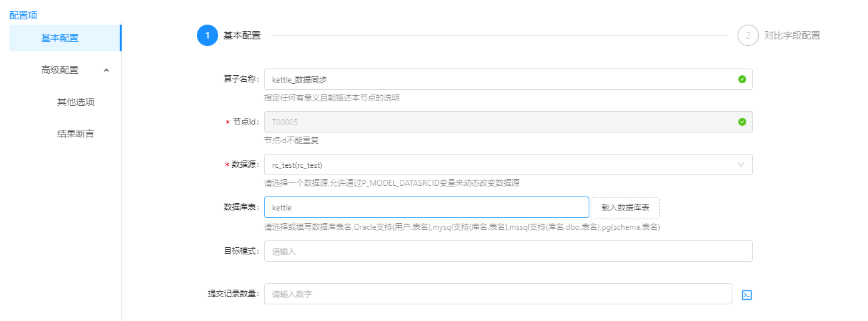The width and height of the screenshot is (868, 321).
Task: Select the 高级配置 sidebar menu item
Action: [60, 70]
